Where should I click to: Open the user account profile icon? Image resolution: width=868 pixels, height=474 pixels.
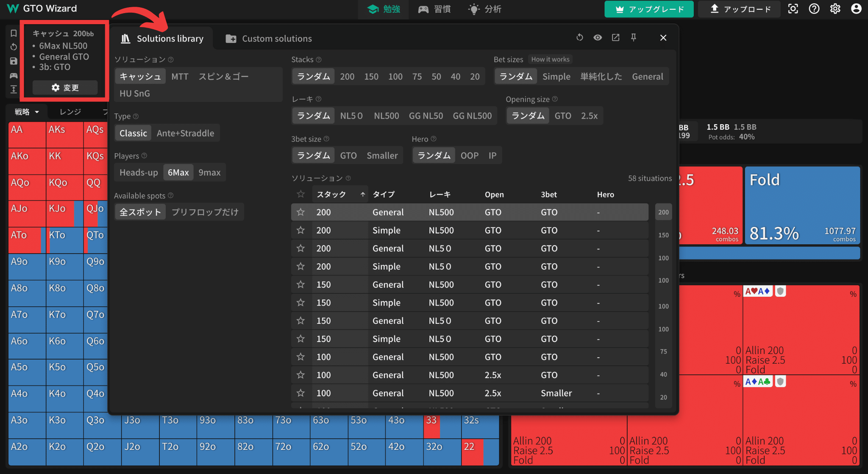point(857,8)
